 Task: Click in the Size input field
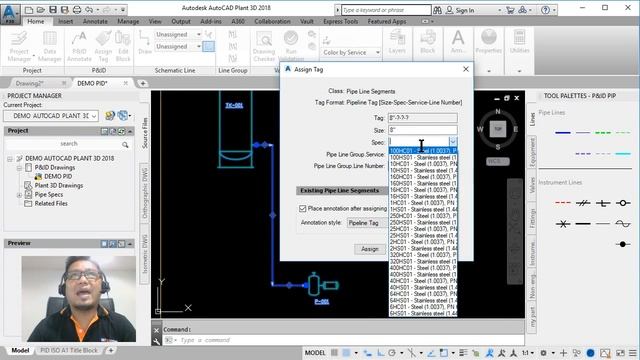tap(422, 130)
